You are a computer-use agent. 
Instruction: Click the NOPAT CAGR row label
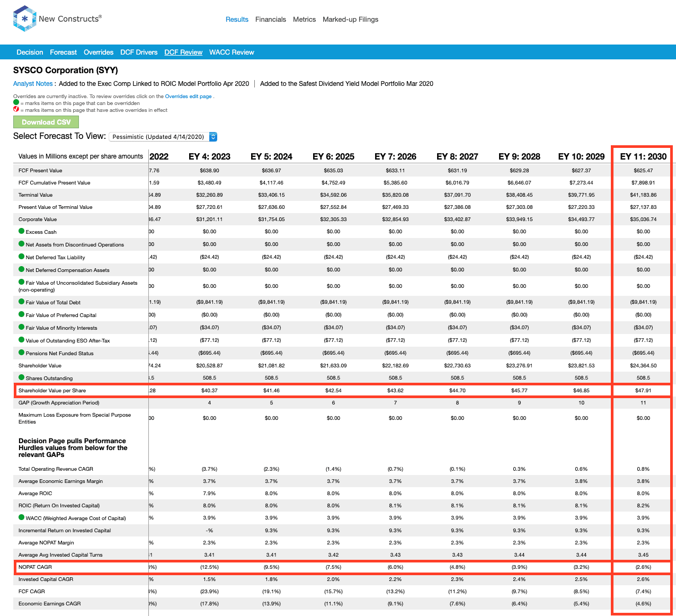[35, 567]
